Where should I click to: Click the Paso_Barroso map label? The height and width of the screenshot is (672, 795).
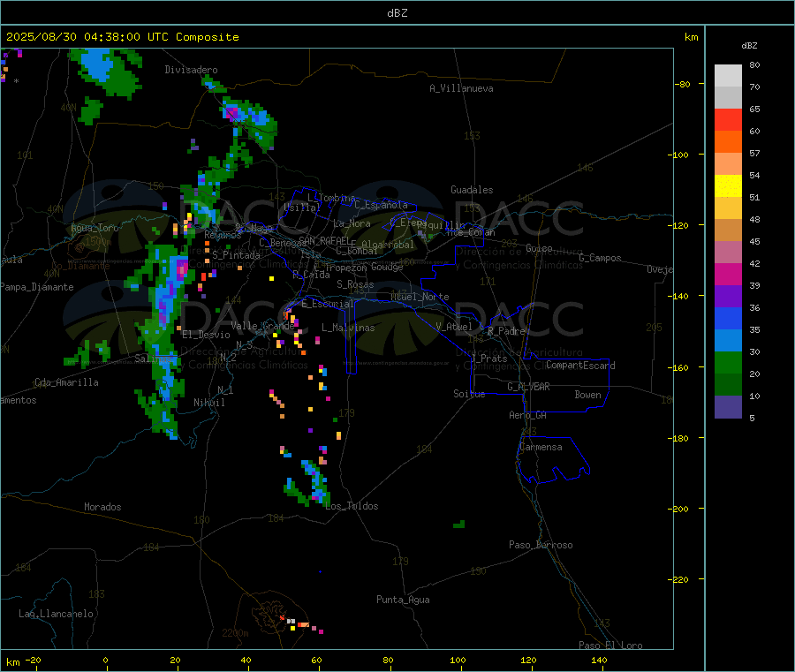coord(541,545)
